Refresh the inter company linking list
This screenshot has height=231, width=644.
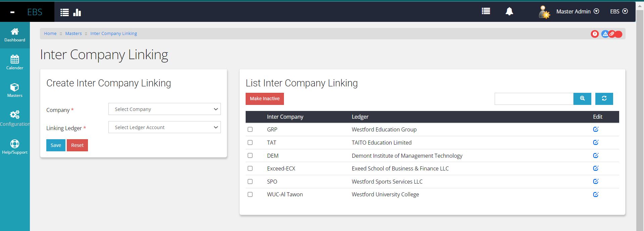604,99
